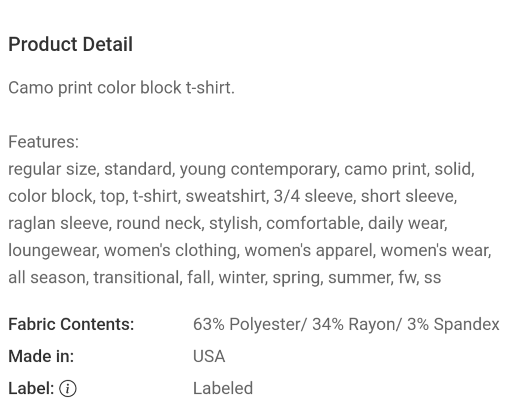Click the words 3/4 sleeve in features
The image size is (506, 420).
point(313,196)
